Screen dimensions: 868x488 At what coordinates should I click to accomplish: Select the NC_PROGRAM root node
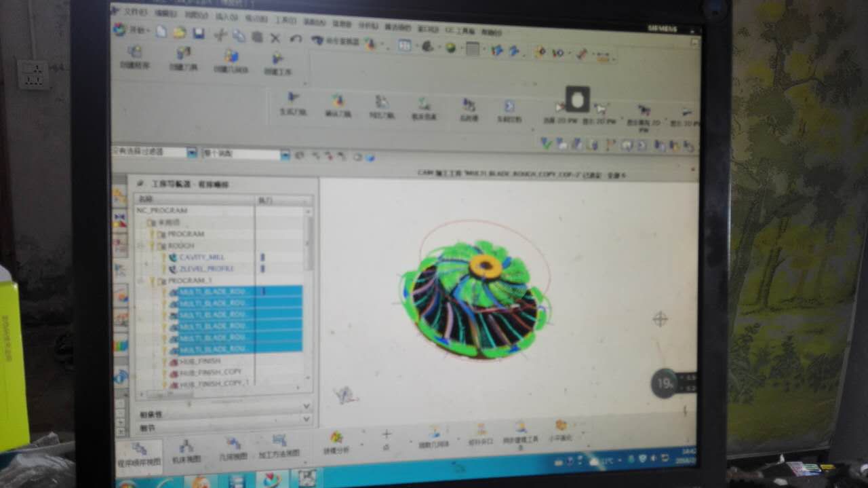161,210
